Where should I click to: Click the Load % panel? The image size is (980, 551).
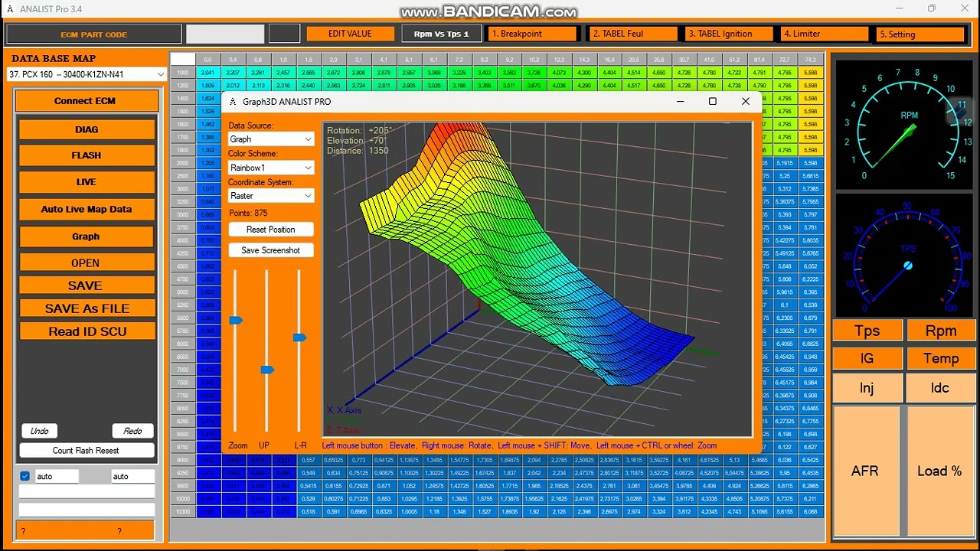click(x=940, y=471)
